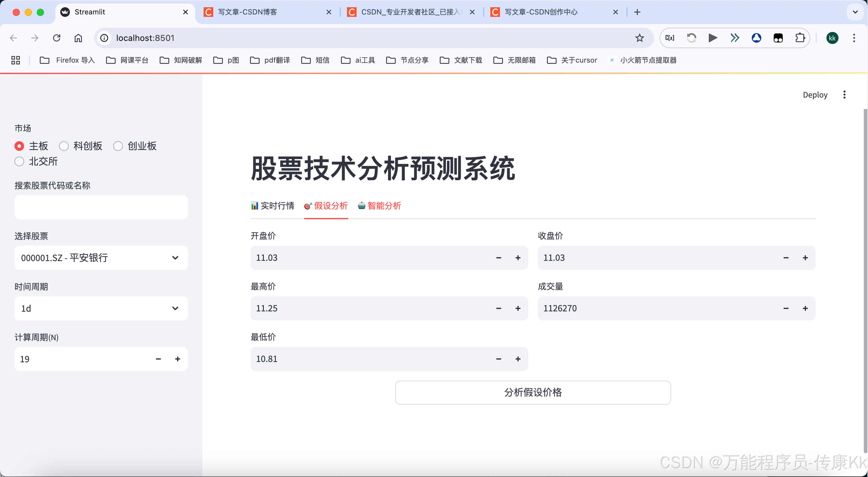
Task: Go forward using the browser forward arrow
Action: [35, 38]
